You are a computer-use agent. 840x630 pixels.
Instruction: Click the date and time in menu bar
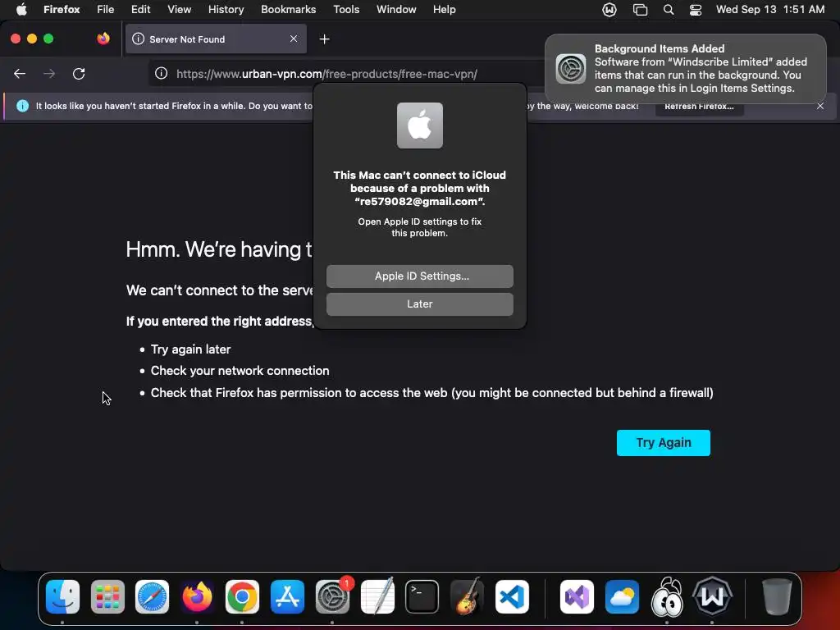770,9
